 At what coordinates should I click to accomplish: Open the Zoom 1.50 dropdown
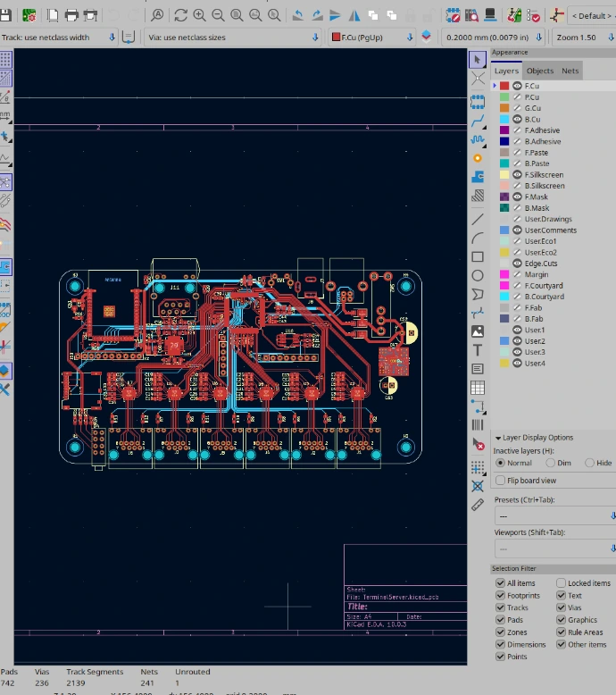pos(584,38)
